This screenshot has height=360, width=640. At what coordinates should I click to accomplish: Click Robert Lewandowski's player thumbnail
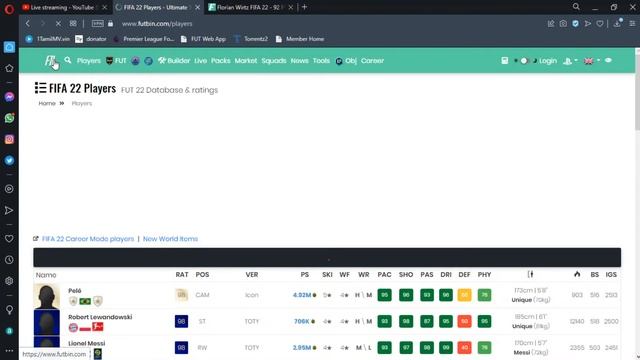tap(47, 322)
